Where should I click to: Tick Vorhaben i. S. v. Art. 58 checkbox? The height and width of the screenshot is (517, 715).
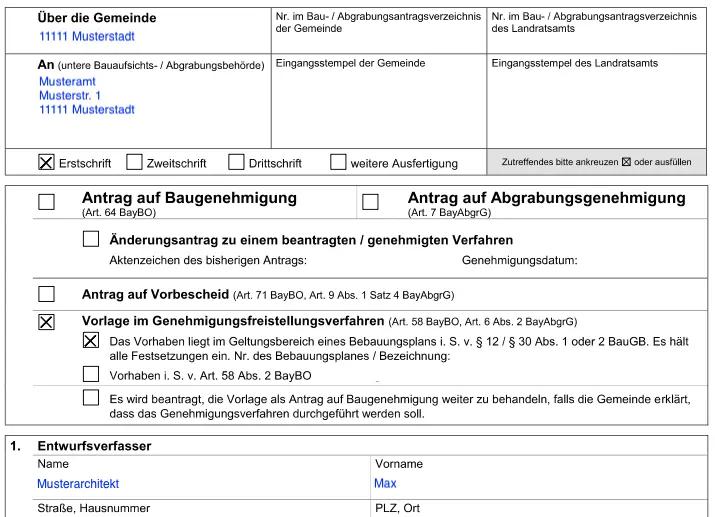[x=91, y=374]
